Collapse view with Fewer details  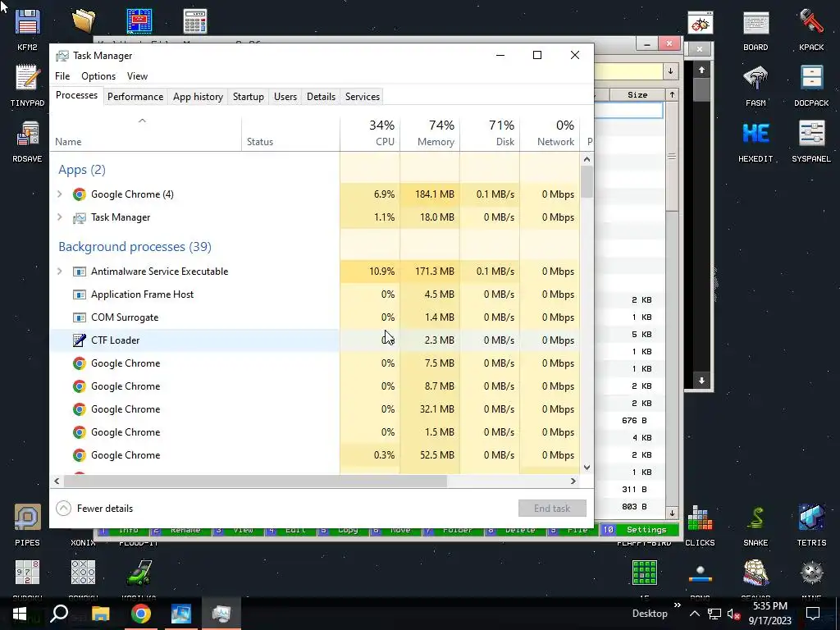(x=94, y=508)
